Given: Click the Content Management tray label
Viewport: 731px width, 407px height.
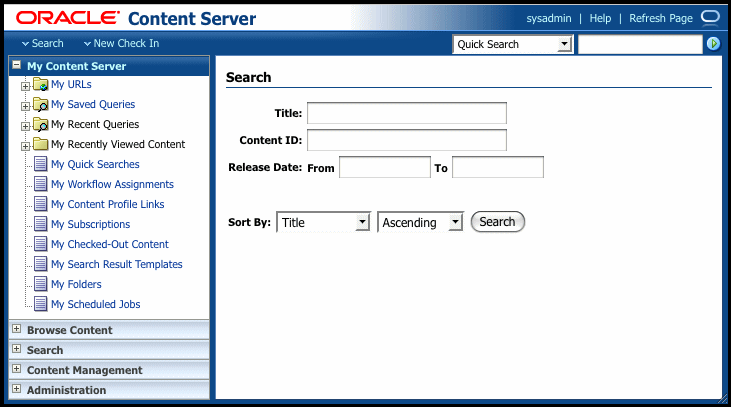Looking at the screenshot, I should (84, 371).
